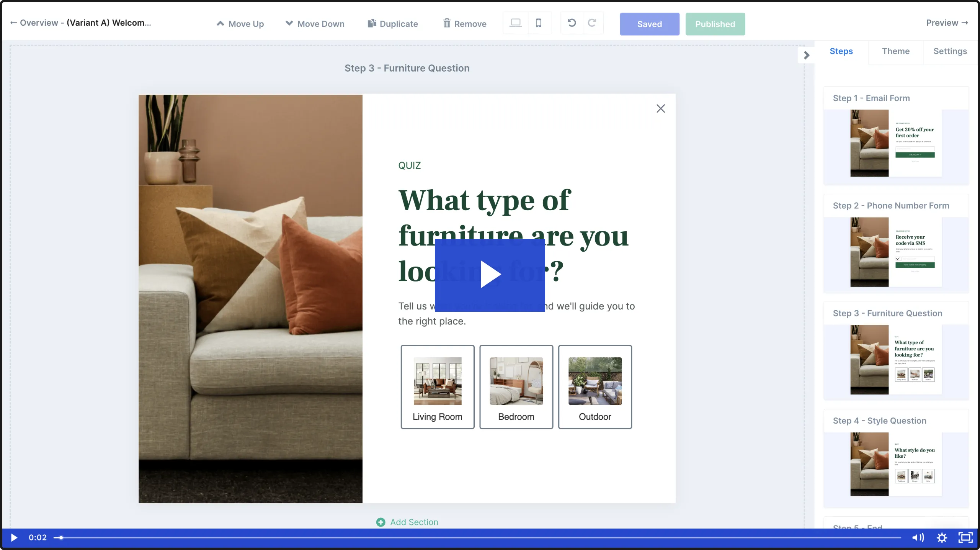Open the video playback settings gear

tap(941, 537)
